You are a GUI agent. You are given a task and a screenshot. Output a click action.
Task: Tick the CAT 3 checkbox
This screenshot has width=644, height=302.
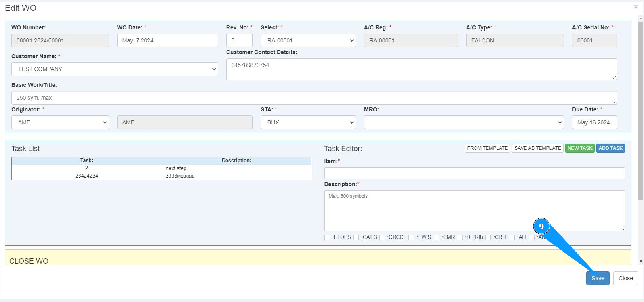(x=356, y=237)
